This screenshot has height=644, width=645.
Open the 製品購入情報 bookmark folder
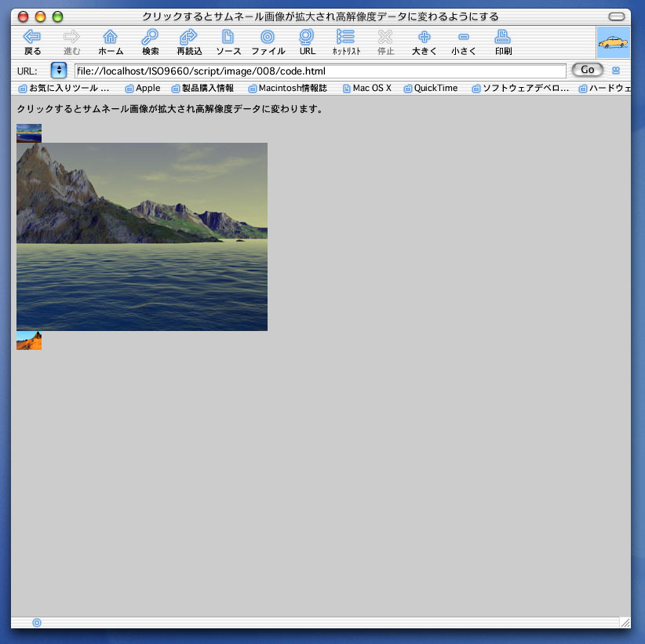click(x=202, y=88)
